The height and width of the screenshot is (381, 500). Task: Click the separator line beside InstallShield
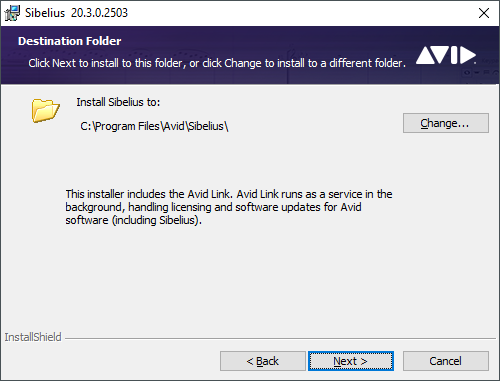pos(281,339)
